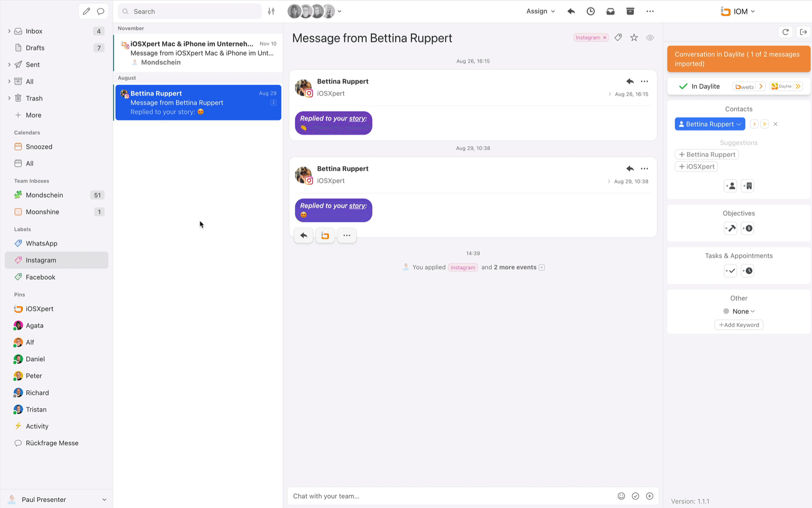The width and height of the screenshot is (812, 508).
Task: Add a new opportunity objective dollar icon
Action: click(747, 228)
